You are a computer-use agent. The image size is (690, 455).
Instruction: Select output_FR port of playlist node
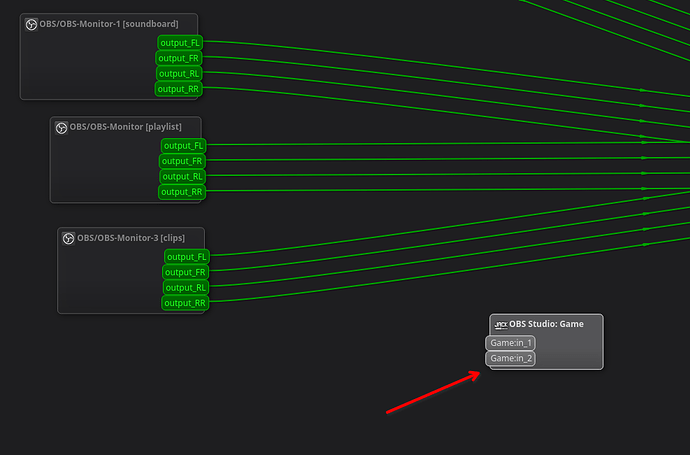(182, 161)
